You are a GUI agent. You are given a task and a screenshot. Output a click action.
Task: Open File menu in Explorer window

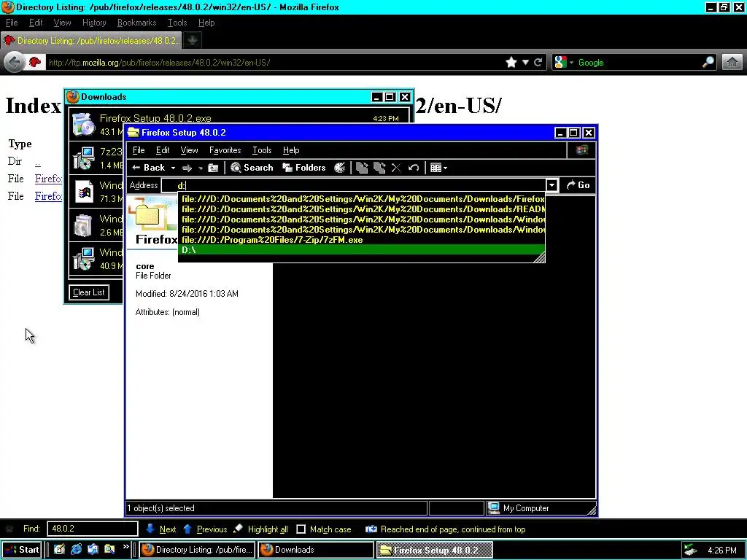point(139,150)
